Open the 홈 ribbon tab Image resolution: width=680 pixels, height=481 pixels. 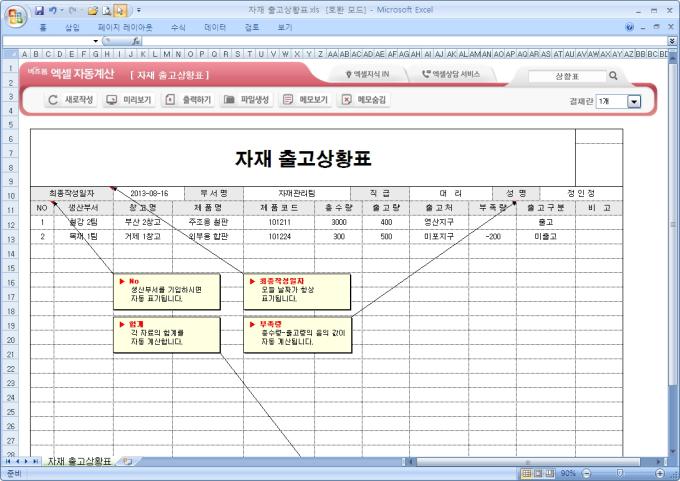[43, 27]
